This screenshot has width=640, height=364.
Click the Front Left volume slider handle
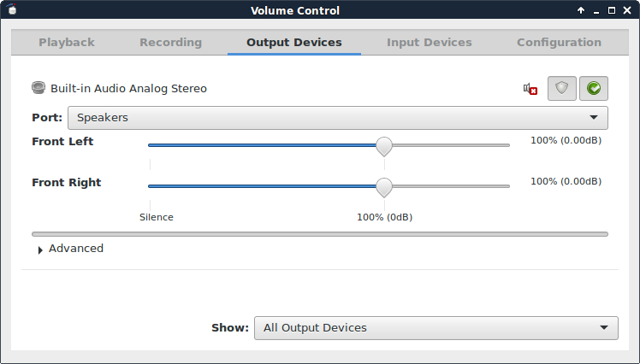[384, 146]
